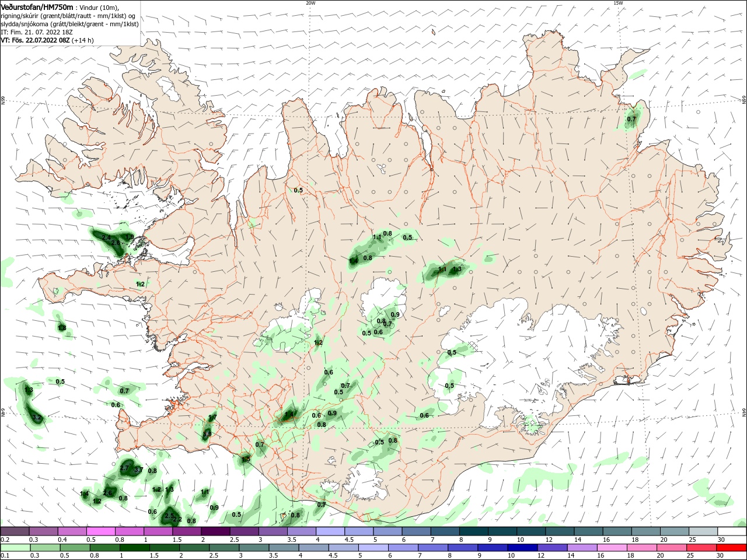Select the 0.3 light green swatch in lower legend

point(44,548)
